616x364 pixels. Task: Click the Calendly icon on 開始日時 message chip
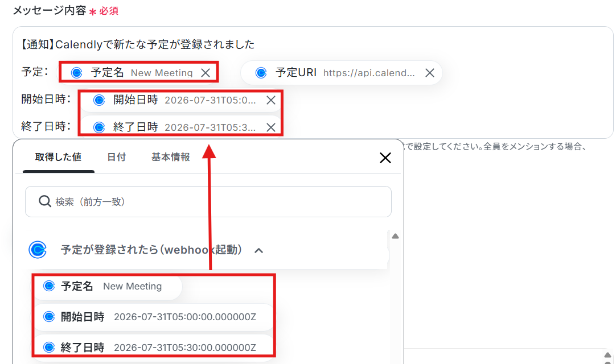(99, 100)
